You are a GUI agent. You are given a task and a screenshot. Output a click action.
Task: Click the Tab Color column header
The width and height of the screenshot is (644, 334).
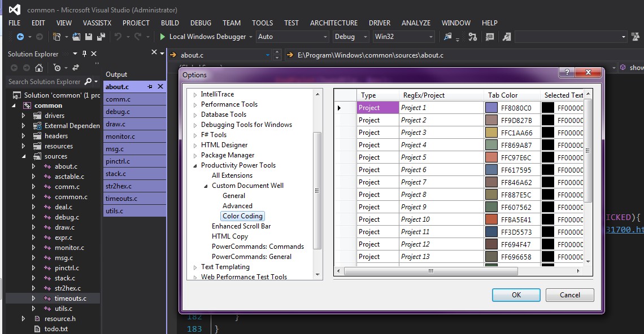[x=511, y=95]
